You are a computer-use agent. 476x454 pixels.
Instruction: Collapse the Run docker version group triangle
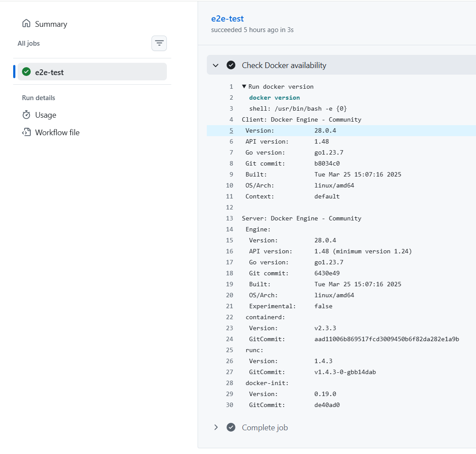[x=244, y=86]
